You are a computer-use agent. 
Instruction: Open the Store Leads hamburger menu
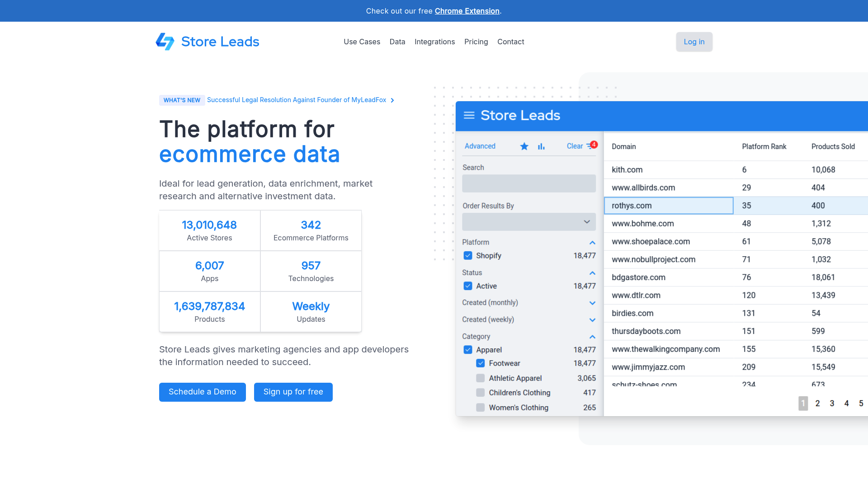pyautogui.click(x=469, y=116)
